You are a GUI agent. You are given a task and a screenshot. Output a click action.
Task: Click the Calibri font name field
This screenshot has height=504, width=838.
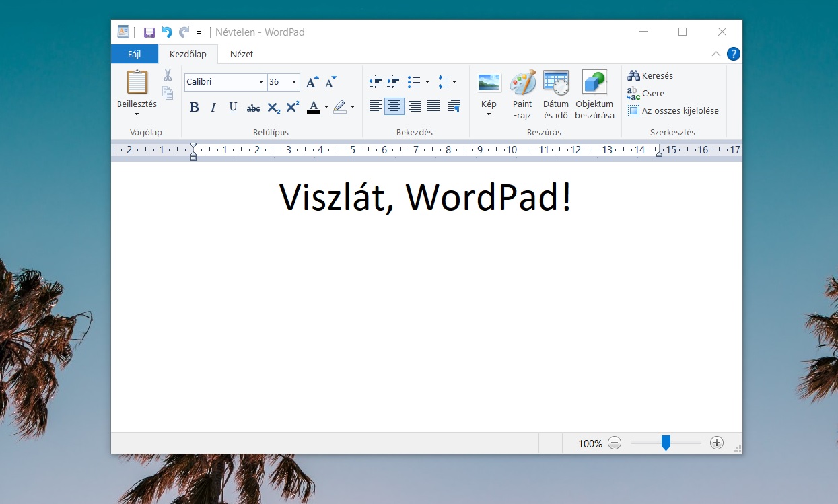[220, 82]
